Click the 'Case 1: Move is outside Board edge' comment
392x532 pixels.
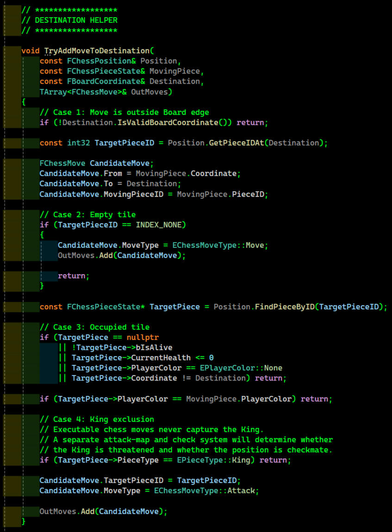click(x=124, y=113)
